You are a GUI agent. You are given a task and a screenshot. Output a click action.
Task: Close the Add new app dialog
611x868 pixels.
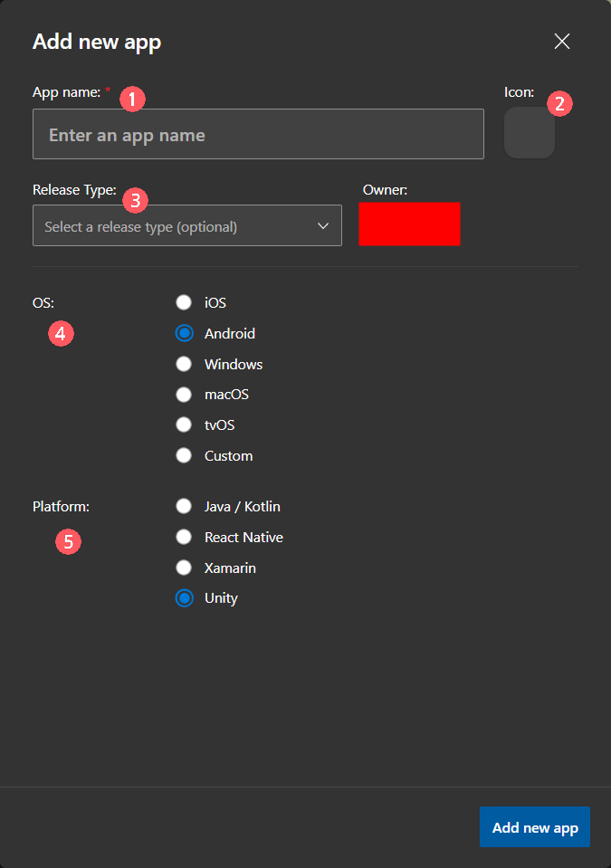(562, 41)
